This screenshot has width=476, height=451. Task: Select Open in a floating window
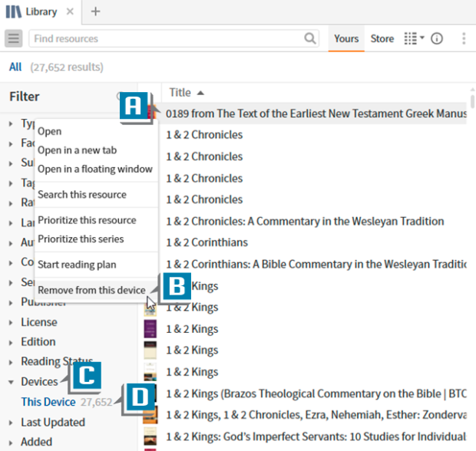pos(95,169)
